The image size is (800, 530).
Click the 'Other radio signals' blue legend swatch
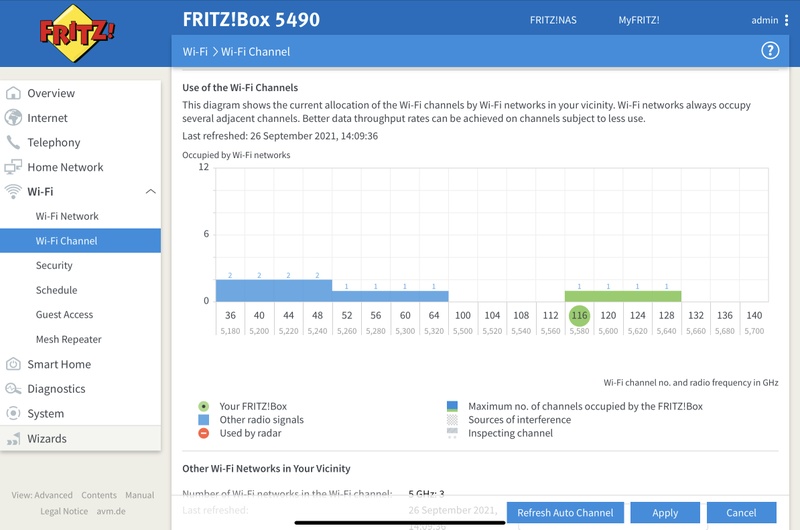[x=204, y=420]
